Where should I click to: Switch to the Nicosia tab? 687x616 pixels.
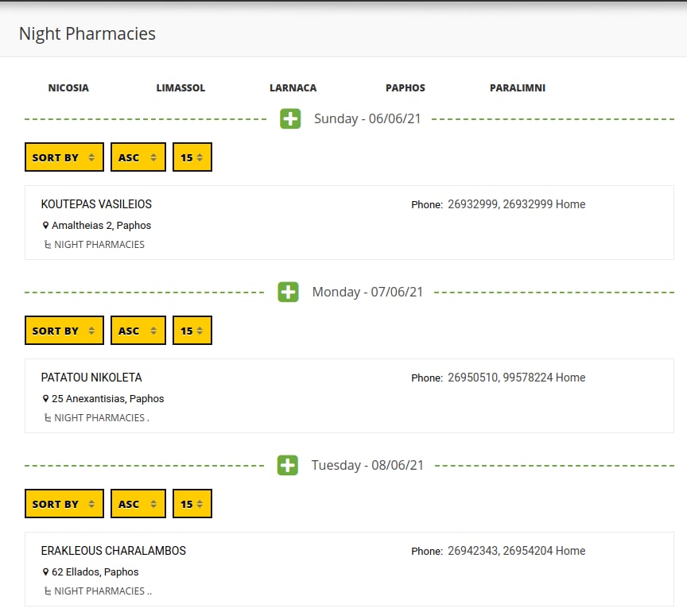(x=68, y=88)
